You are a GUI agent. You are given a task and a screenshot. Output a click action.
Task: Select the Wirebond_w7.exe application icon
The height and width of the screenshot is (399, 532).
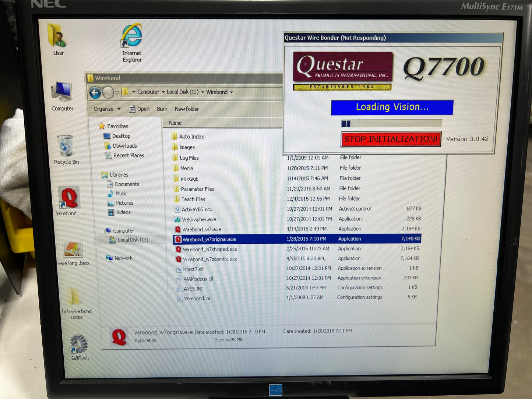tap(178, 229)
